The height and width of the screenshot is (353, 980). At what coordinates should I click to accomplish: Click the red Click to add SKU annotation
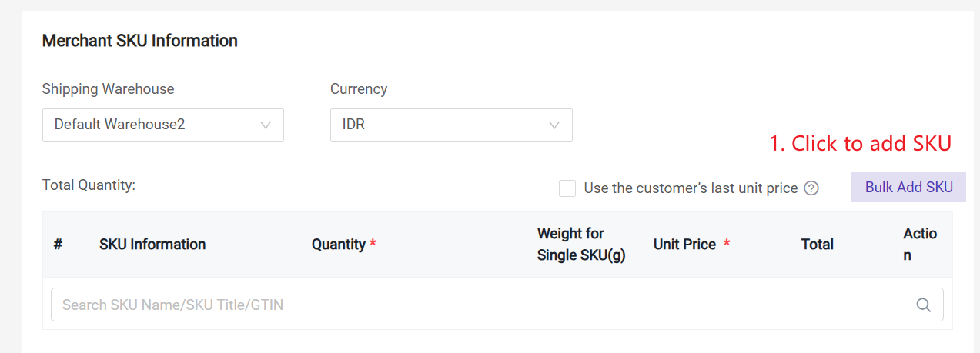860,143
